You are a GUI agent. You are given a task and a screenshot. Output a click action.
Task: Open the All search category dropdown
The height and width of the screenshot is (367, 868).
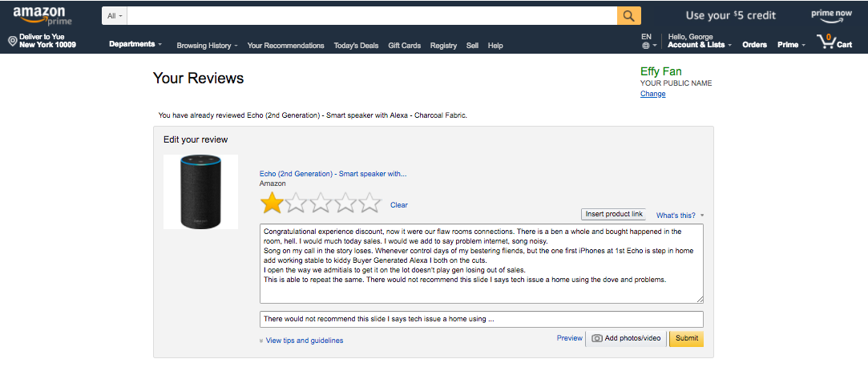tap(115, 15)
